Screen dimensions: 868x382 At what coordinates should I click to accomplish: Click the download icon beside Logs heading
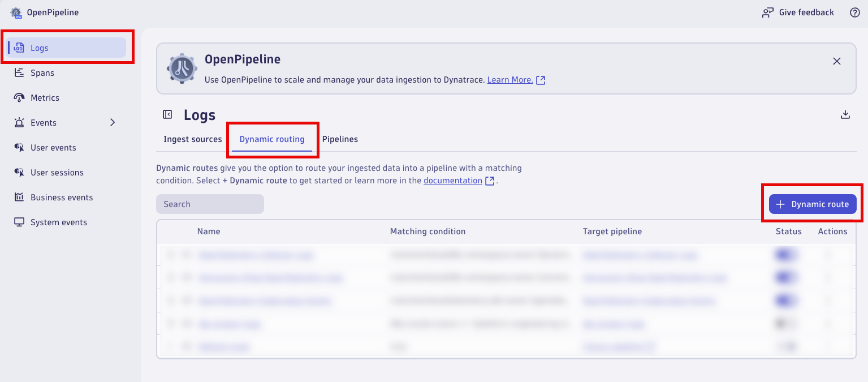[845, 115]
